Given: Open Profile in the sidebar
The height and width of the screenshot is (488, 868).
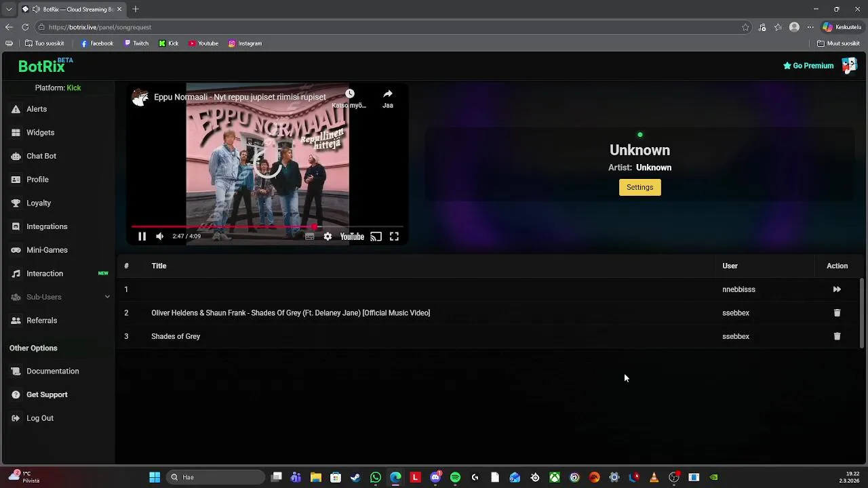Looking at the screenshot, I should 37,180.
